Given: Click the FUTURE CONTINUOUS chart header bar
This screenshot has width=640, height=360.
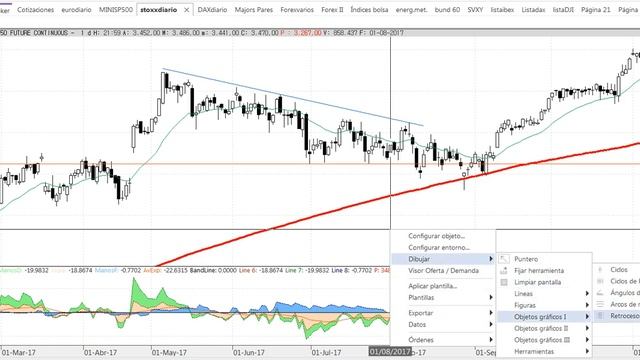Looking at the screenshot, I should [320, 32].
